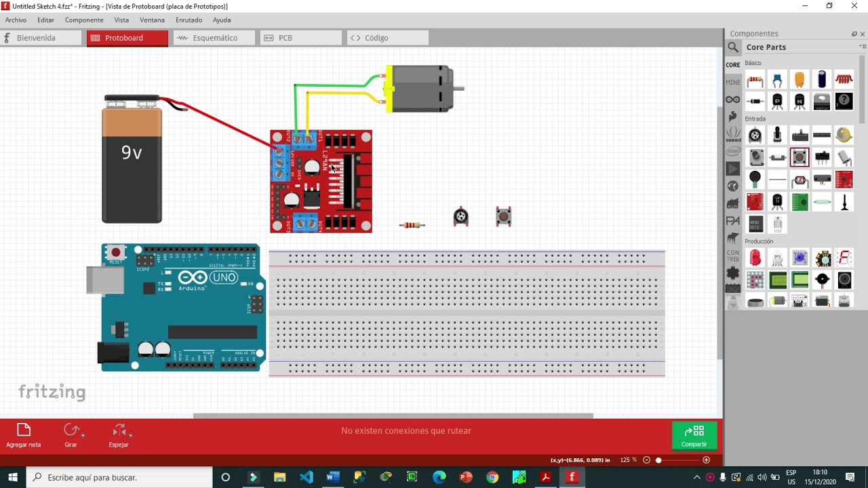Pick the red LED in Producción
This screenshot has height=488, width=868.
tap(755, 258)
